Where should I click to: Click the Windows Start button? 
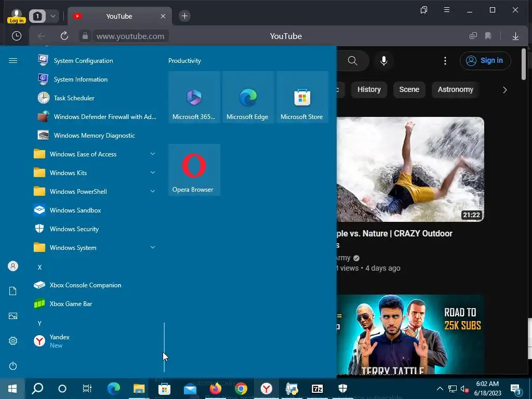12,389
